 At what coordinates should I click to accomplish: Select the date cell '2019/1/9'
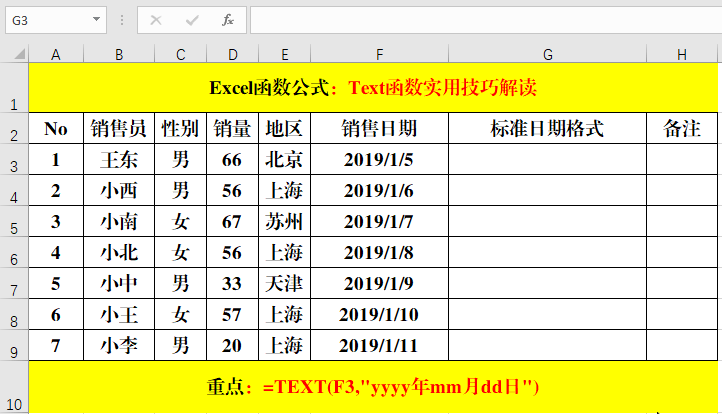pos(379,283)
